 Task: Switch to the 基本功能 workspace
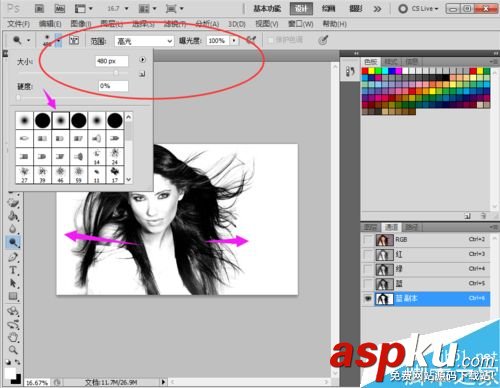point(267,9)
